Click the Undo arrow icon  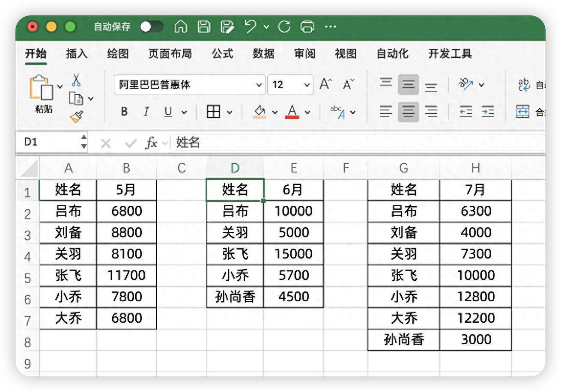(250, 27)
